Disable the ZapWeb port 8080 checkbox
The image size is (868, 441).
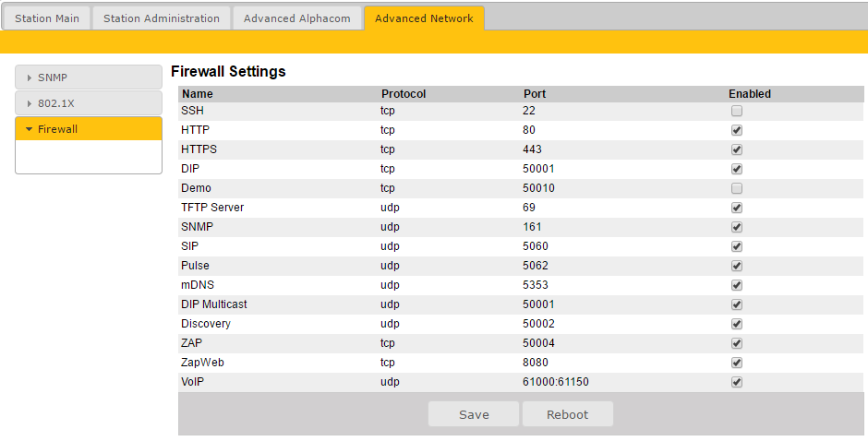click(737, 363)
